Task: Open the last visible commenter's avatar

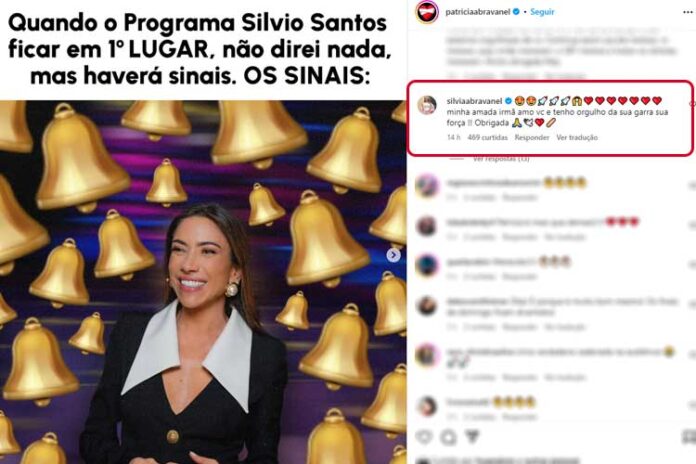Action: [427, 406]
